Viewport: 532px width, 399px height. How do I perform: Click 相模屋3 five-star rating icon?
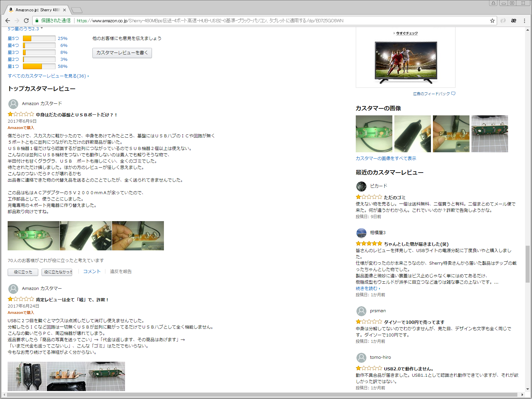coord(369,244)
